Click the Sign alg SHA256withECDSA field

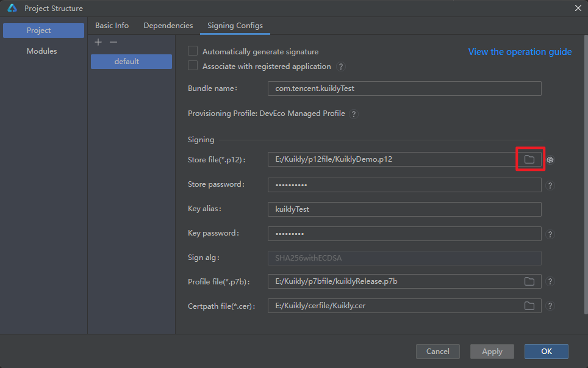pyautogui.click(x=404, y=258)
